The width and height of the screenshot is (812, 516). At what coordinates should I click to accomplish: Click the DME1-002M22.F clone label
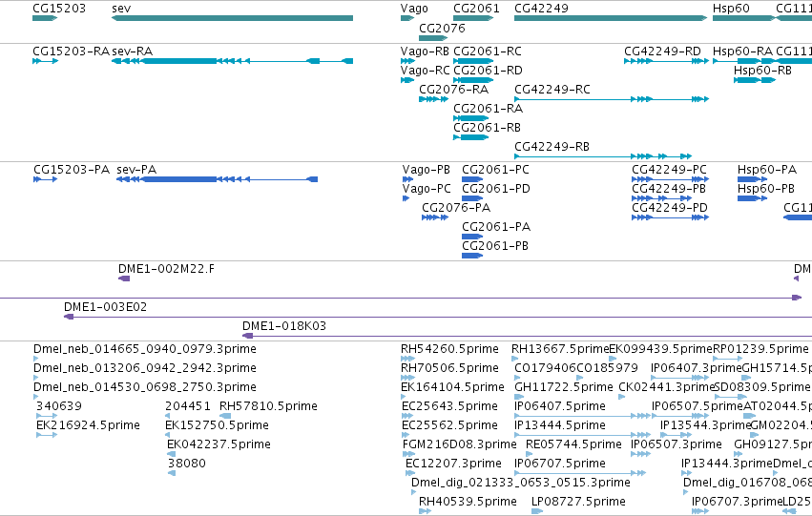(166, 269)
